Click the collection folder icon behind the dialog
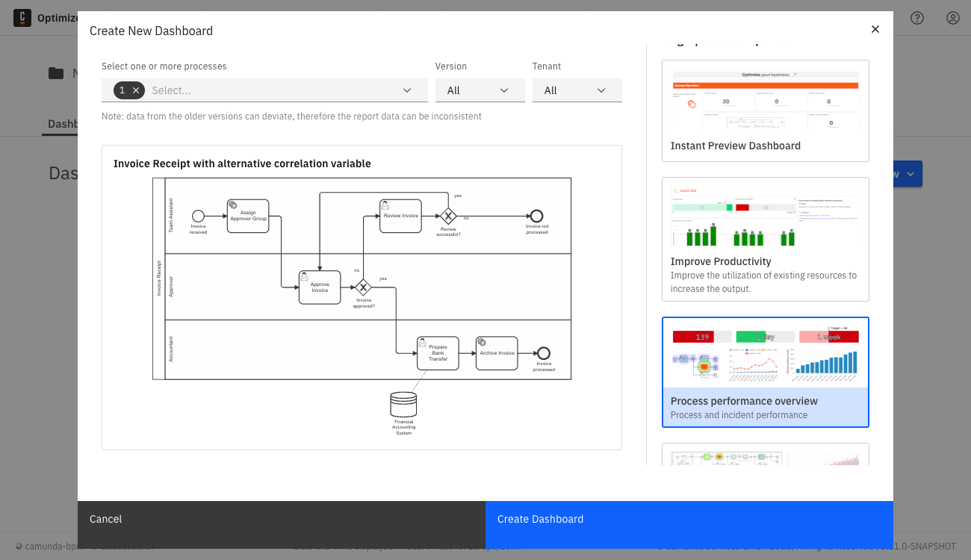 [x=56, y=73]
